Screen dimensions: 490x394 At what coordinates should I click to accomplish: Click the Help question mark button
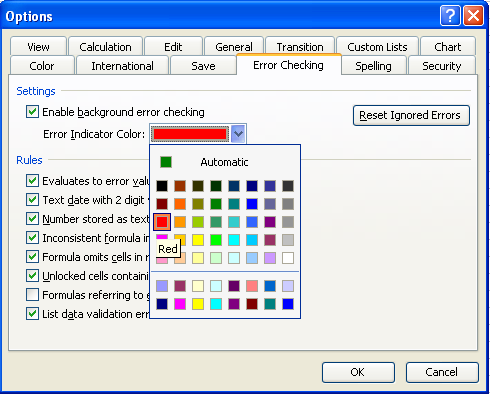(x=450, y=16)
